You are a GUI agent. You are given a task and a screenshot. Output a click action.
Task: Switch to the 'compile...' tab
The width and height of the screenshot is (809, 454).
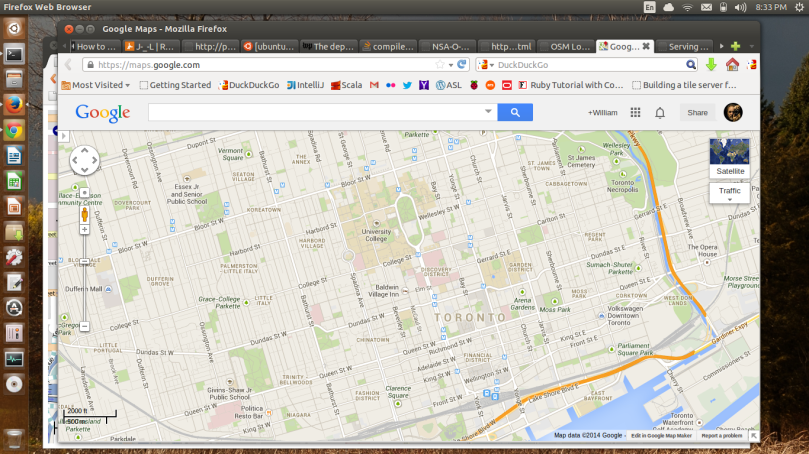pyautogui.click(x=388, y=46)
